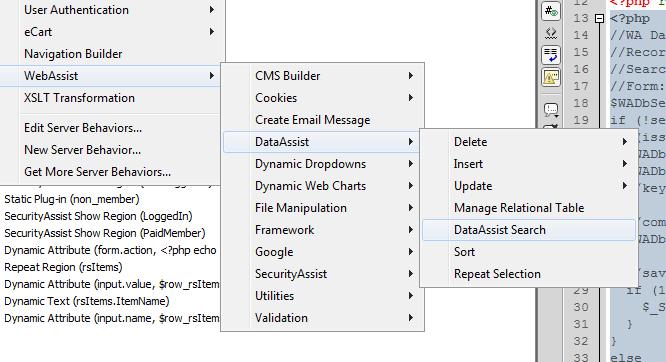Click the Syntax Error Alerts warning icon
The height and width of the screenshot is (362, 666).
[x=550, y=77]
